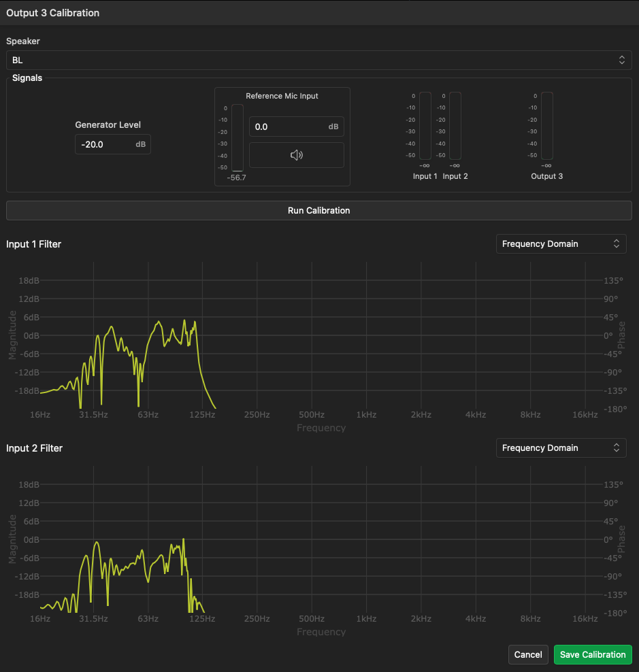
Task: Click the Output 3 level meter bar
Action: (x=546, y=127)
